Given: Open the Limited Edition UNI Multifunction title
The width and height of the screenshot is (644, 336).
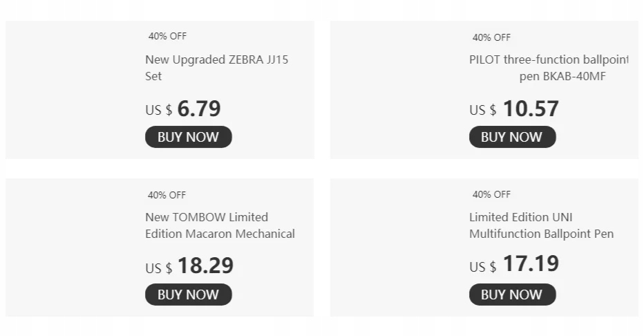Looking at the screenshot, I should coord(541,225).
